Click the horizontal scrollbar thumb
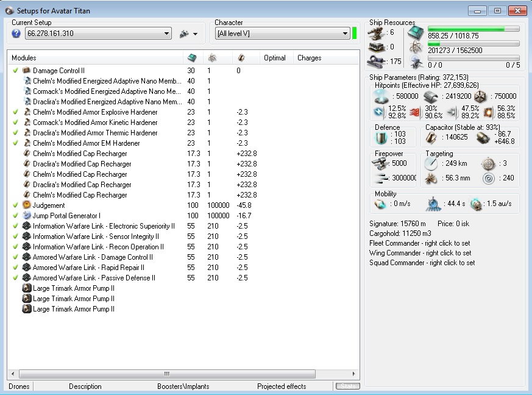The image size is (532, 395). [167, 374]
